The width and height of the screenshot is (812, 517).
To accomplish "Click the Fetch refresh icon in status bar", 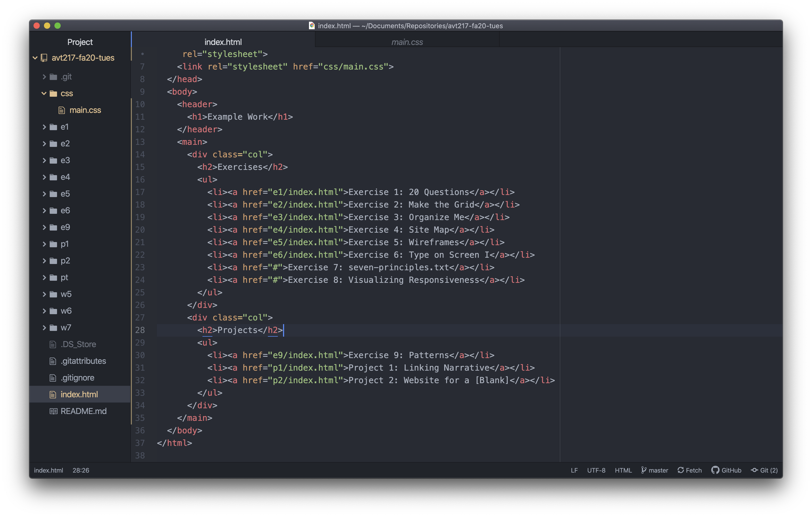I will pyautogui.click(x=680, y=470).
